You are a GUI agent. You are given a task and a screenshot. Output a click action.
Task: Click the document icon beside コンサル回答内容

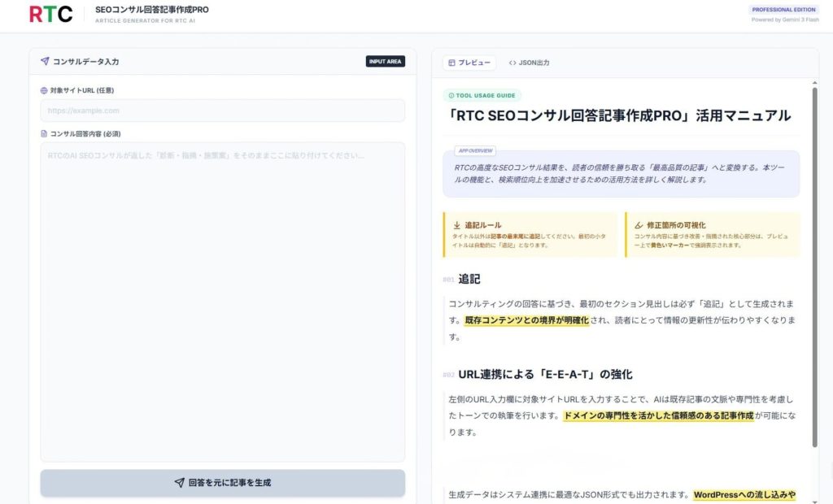tap(44, 133)
